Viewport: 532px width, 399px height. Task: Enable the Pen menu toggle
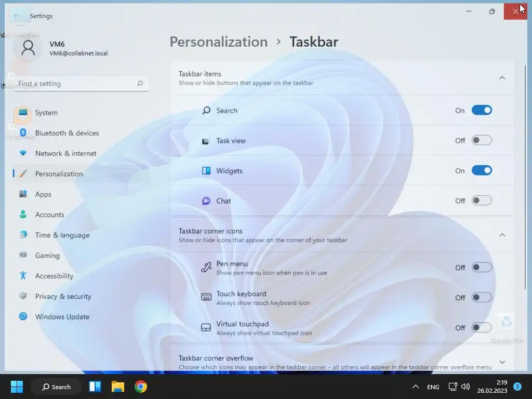point(482,268)
